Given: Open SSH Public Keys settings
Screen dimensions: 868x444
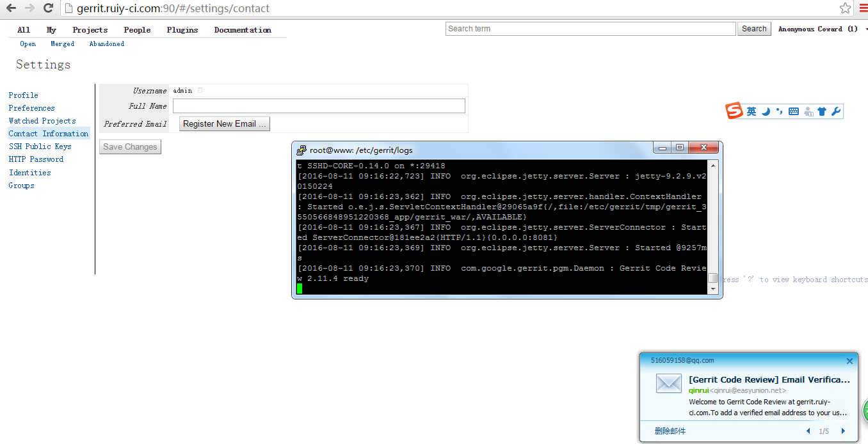Looking at the screenshot, I should pyautogui.click(x=40, y=147).
